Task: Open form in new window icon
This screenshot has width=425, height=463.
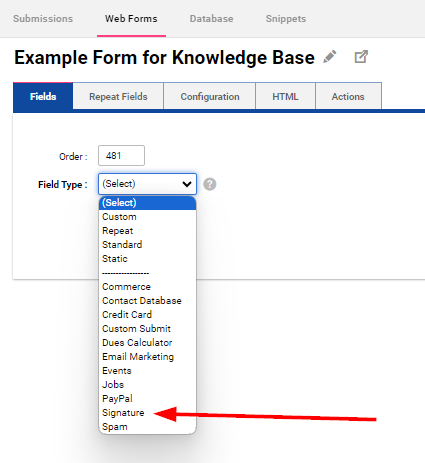Action: (361, 57)
